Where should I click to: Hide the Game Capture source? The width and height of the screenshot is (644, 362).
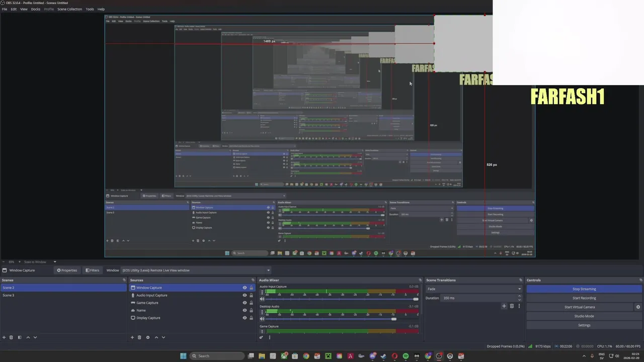coord(245,303)
